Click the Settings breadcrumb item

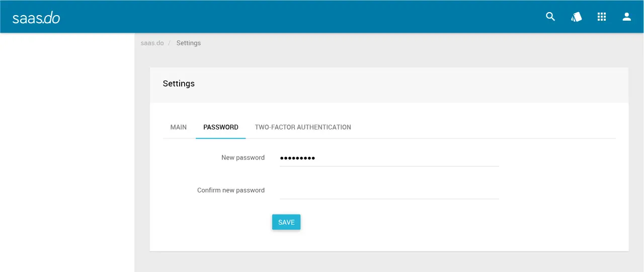click(x=189, y=43)
